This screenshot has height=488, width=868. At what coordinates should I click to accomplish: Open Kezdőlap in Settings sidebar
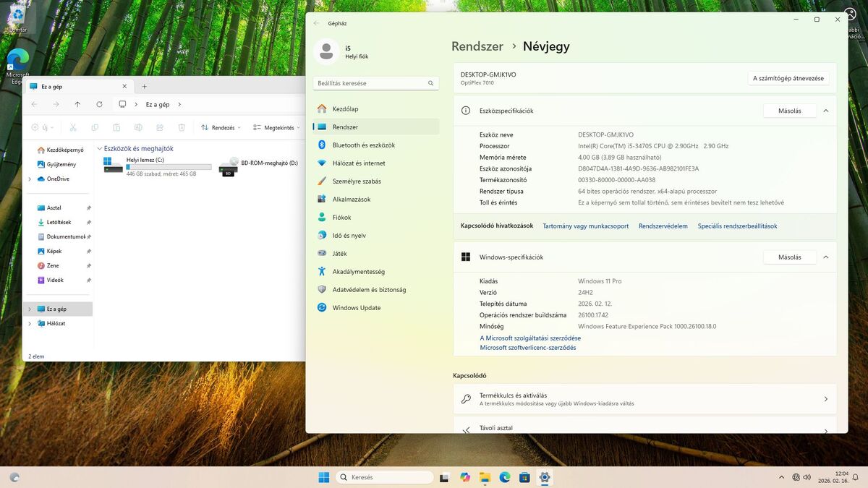pos(375,108)
